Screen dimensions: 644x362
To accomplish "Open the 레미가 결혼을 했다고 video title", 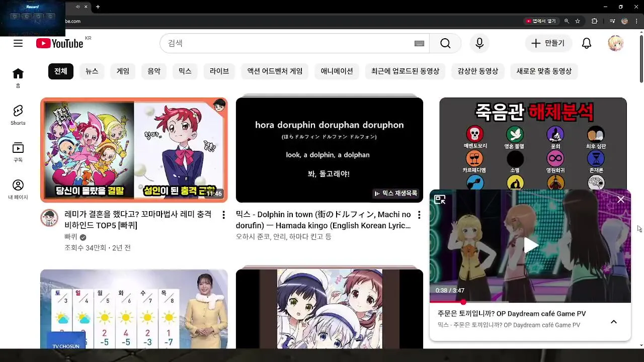I will click(x=138, y=220).
